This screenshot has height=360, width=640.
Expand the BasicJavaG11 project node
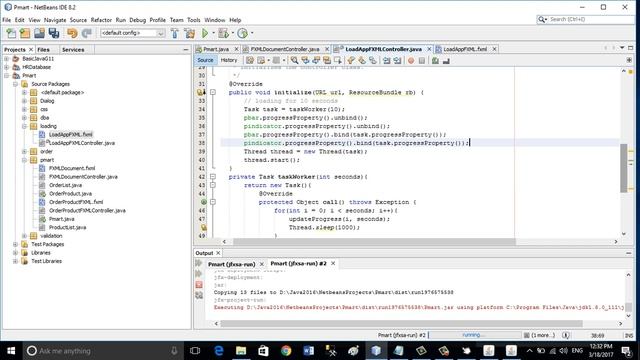7,59
